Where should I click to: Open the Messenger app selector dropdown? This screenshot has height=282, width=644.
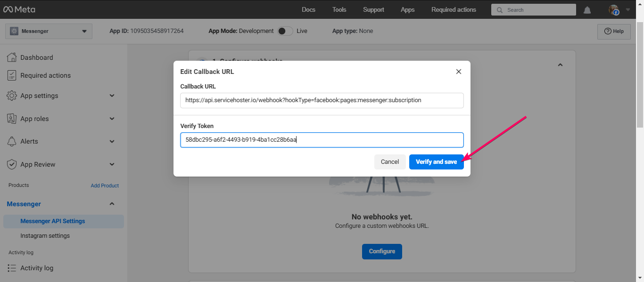pos(49,31)
